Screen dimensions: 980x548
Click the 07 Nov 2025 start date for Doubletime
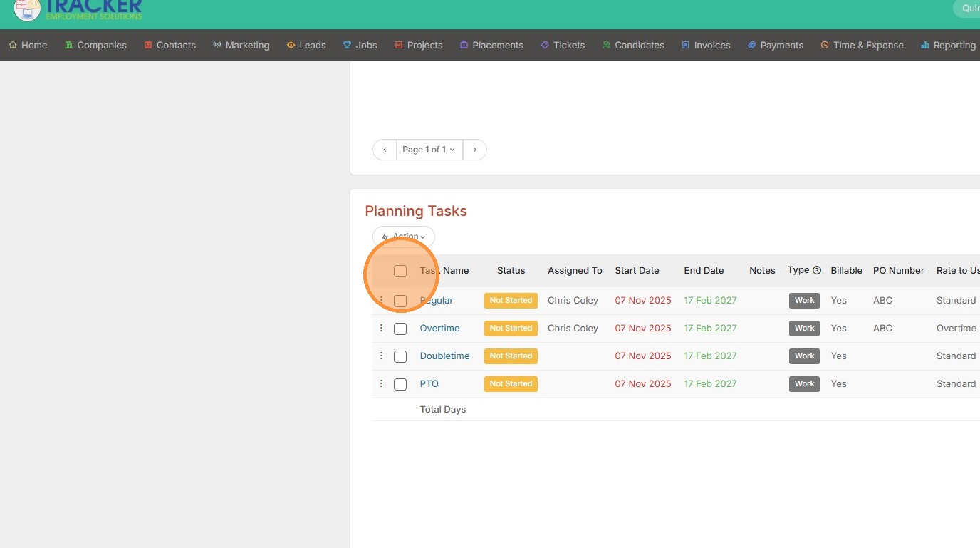(643, 356)
